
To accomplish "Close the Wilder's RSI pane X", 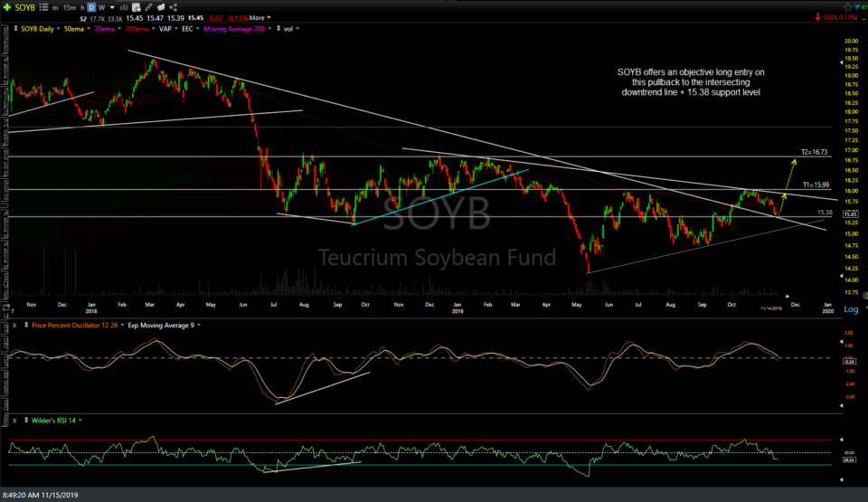I will coord(14,421).
